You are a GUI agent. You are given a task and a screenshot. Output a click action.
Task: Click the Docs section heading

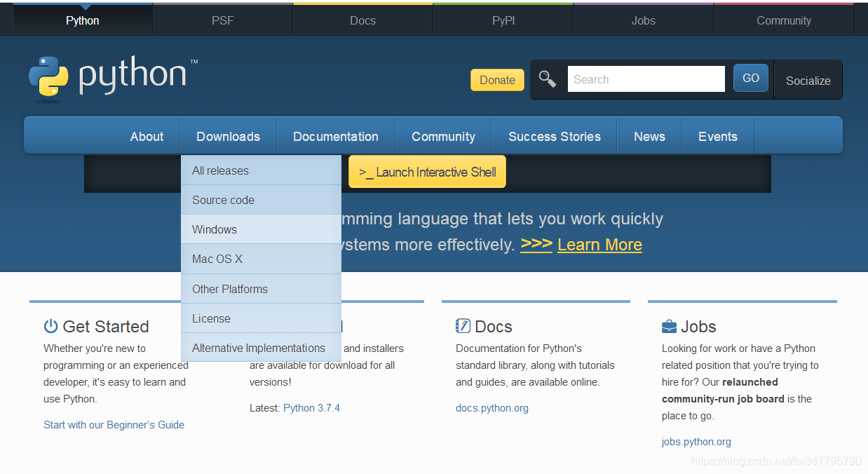click(493, 327)
